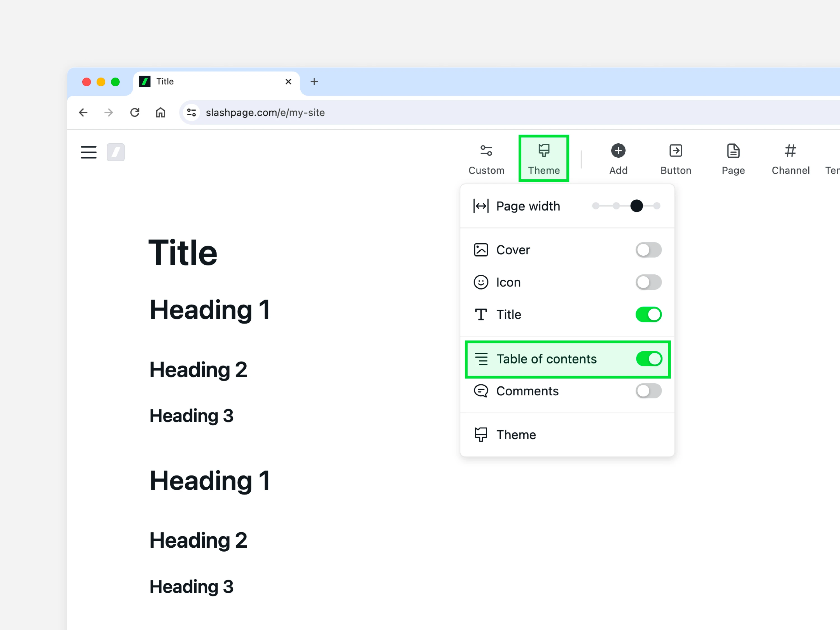Click the Comments speech bubble icon
The width and height of the screenshot is (840, 630).
click(480, 391)
